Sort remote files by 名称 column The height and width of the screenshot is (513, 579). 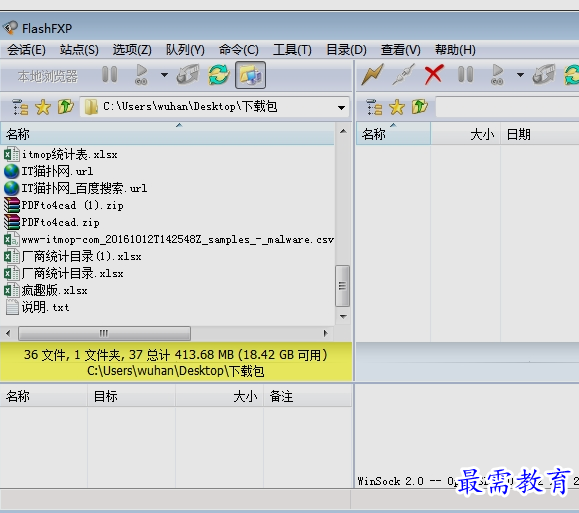pyautogui.click(x=393, y=134)
